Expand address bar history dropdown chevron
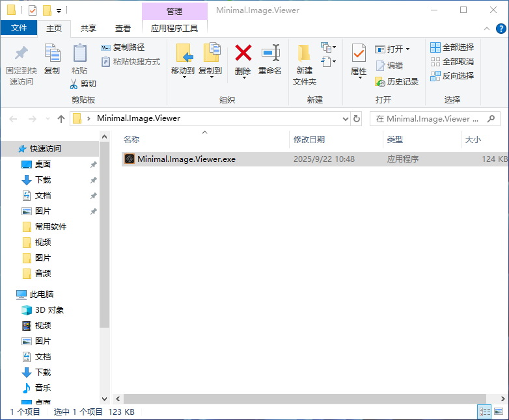Image resolution: width=509 pixels, height=420 pixels. point(346,119)
